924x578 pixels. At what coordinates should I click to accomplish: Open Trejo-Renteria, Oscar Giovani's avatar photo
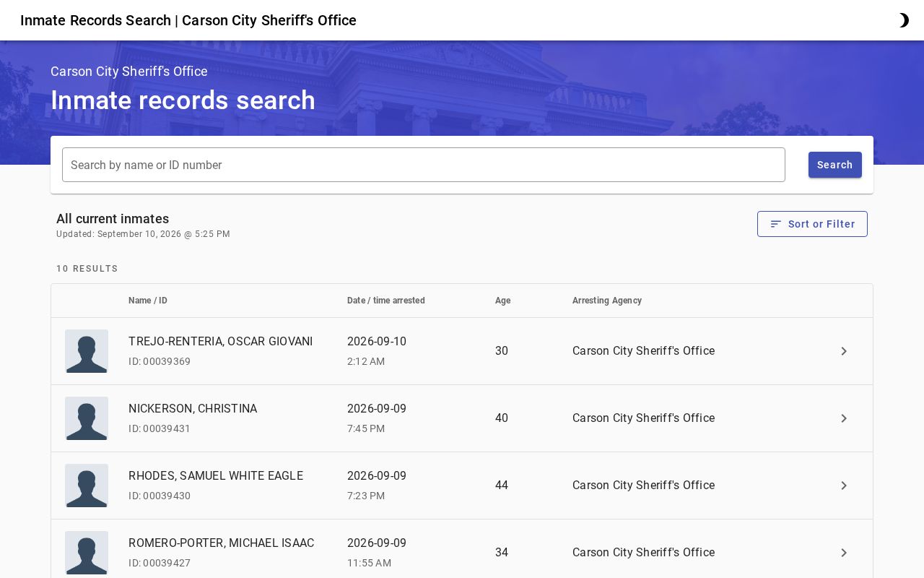click(87, 351)
